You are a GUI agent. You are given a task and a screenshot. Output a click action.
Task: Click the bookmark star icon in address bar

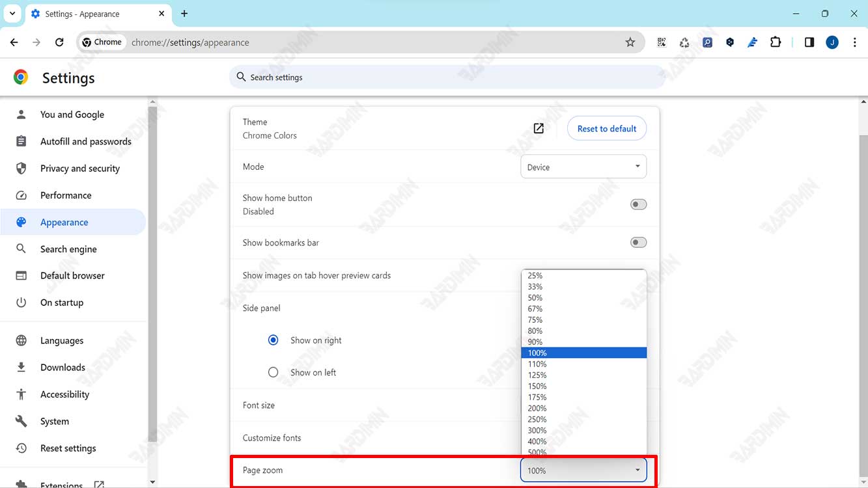point(630,42)
